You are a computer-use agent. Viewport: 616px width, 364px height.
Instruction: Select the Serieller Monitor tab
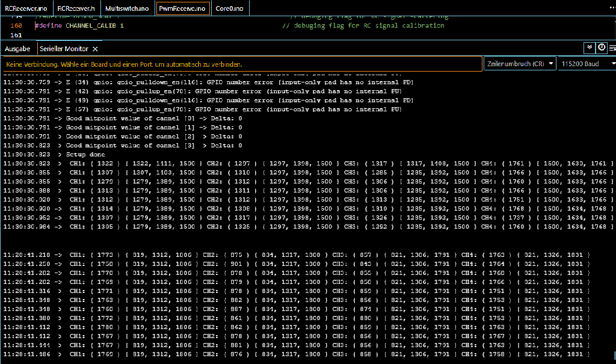pos(63,49)
